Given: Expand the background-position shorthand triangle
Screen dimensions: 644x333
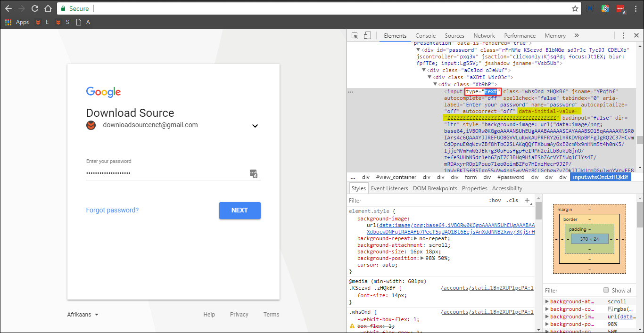Looking at the screenshot, I should (x=422, y=258).
